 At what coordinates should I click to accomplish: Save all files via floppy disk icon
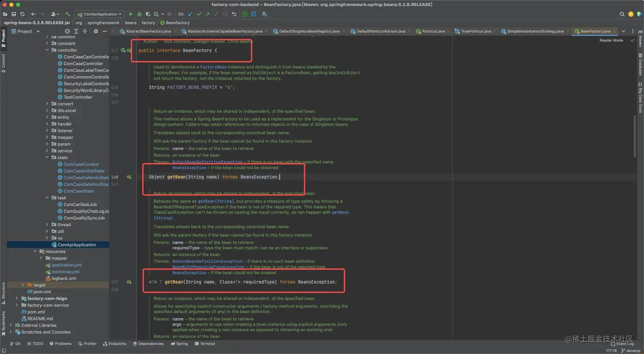14,14
